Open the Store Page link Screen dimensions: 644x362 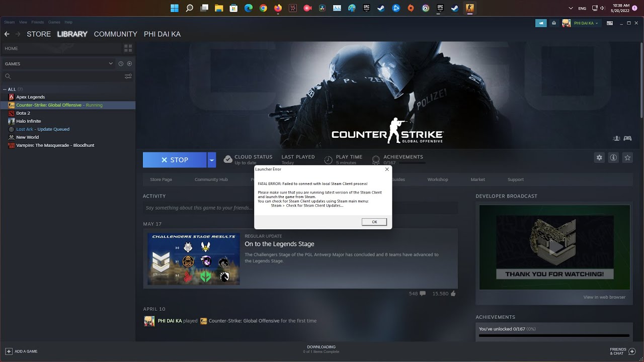(x=161, y=179)
